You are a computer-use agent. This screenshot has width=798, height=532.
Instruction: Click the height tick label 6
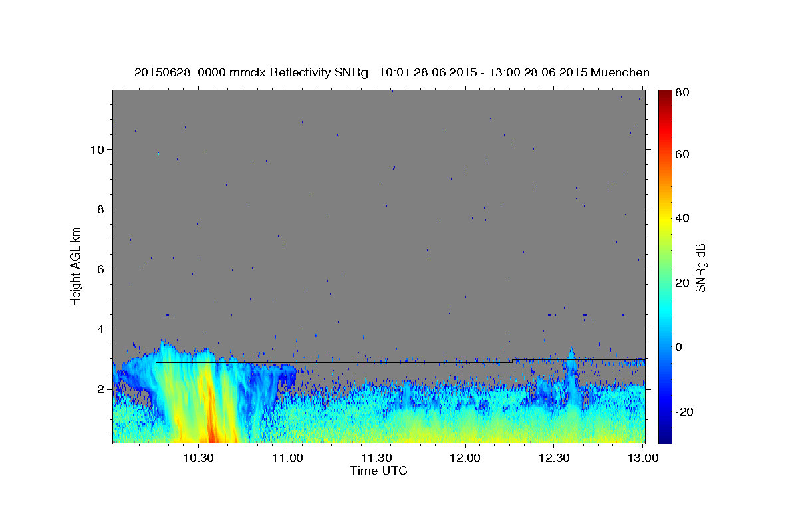[x=102, y=269]
